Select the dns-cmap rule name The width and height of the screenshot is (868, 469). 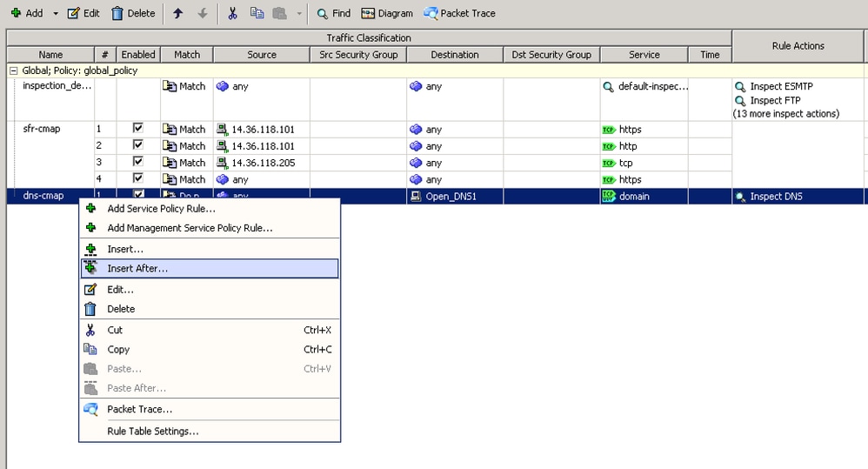coord(43,196)
